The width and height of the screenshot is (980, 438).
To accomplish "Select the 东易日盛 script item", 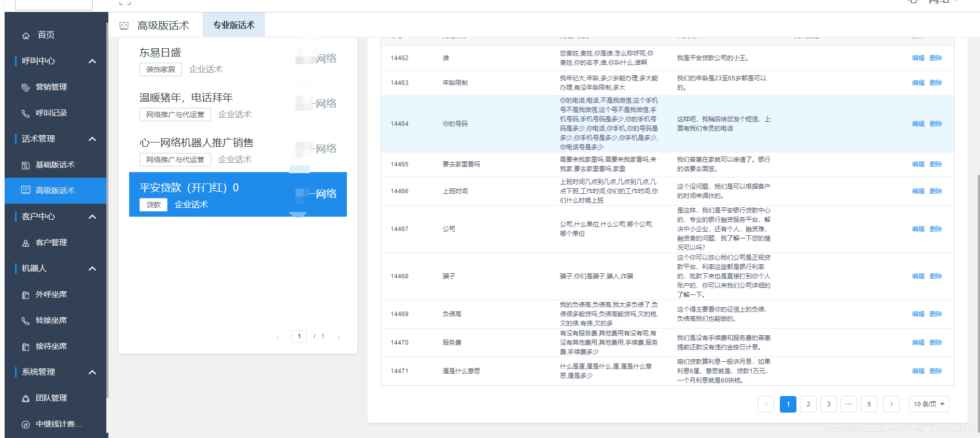I will coord(160,53).
